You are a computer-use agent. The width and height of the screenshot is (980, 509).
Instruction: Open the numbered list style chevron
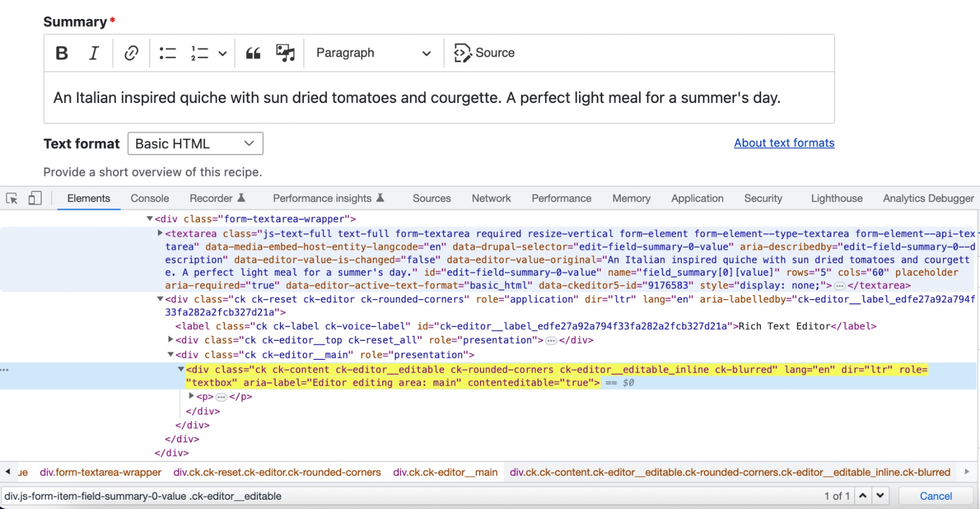[223, 53]
